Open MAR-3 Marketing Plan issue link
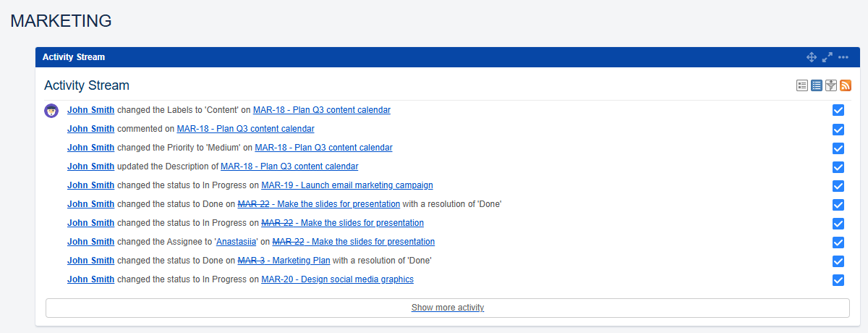 (x=284, y=261)
